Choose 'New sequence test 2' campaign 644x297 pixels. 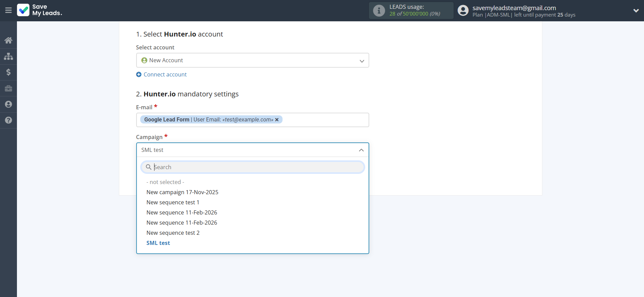pyautogui.click(x=173, y=233)
